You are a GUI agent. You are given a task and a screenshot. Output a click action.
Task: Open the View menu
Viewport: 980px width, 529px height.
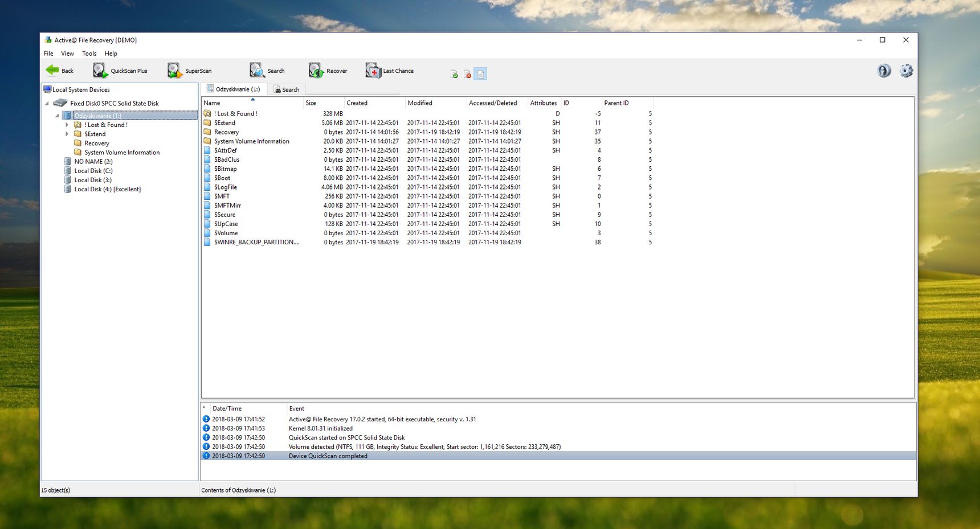67,54
